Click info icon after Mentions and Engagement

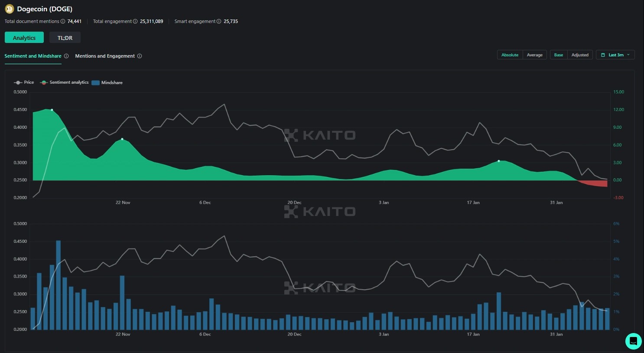(x=140, y=56)
